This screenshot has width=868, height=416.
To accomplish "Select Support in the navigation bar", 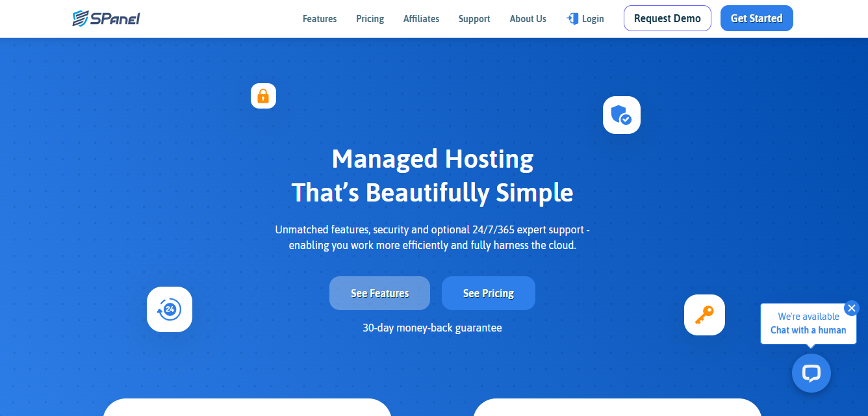I will 474,19.
